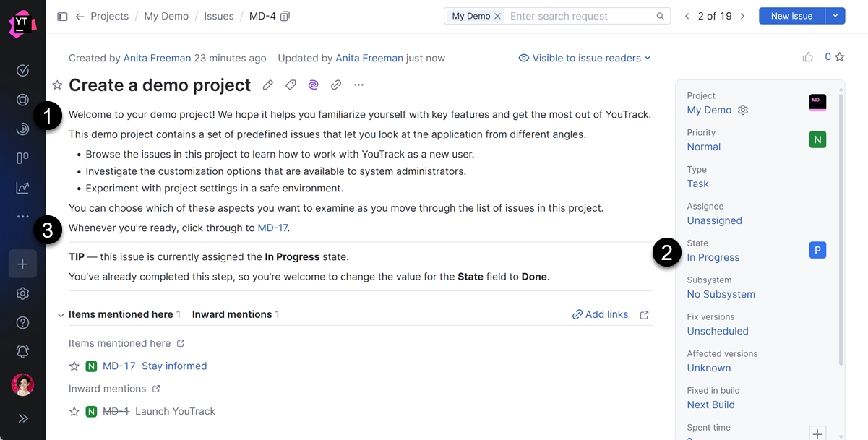
Task: Add a tag using the tag icon
Action: (291, 85)
